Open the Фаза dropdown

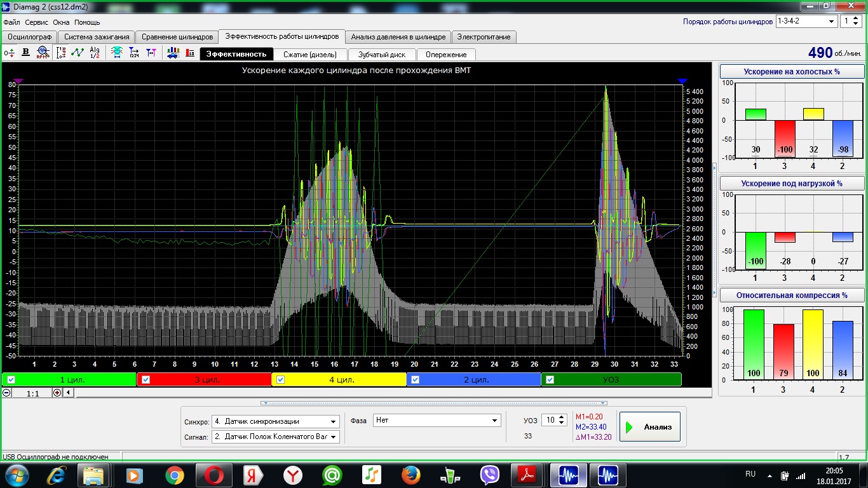[437, 420]
